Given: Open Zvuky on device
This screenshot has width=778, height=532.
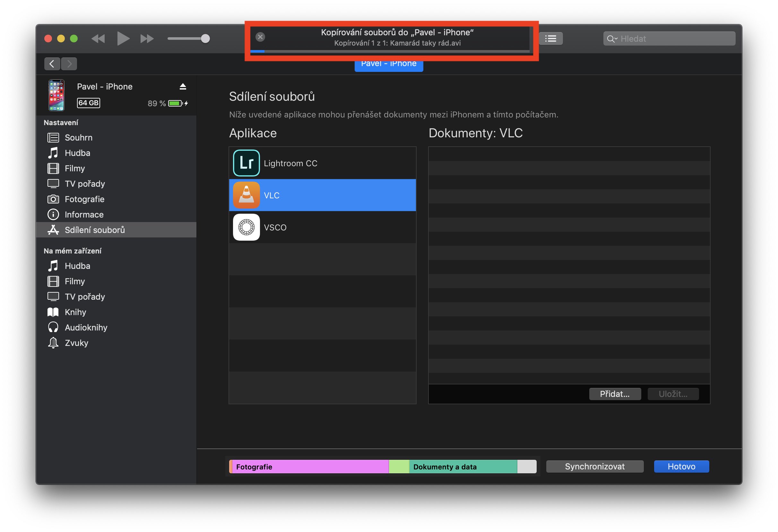Looking at the screenshot, I should click(116, 343).
